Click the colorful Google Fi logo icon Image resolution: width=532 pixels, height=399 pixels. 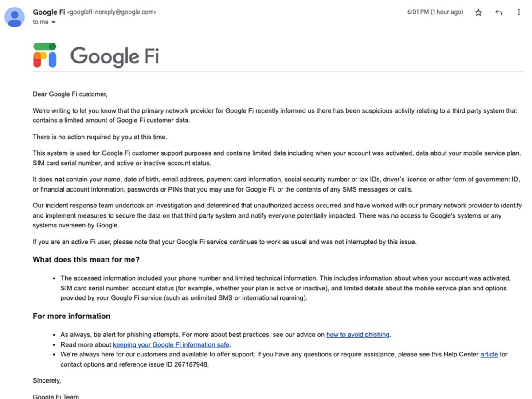pos(45,55)
